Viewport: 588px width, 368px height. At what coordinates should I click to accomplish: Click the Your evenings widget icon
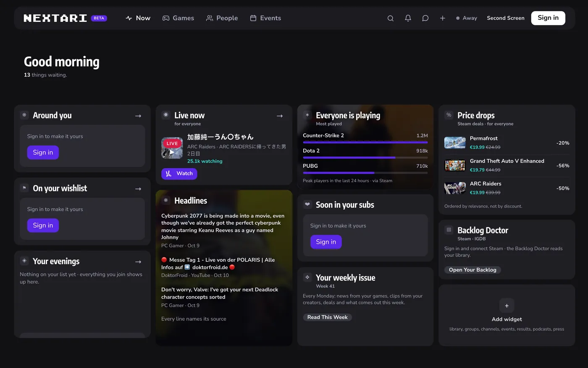(x=24, y=261)
